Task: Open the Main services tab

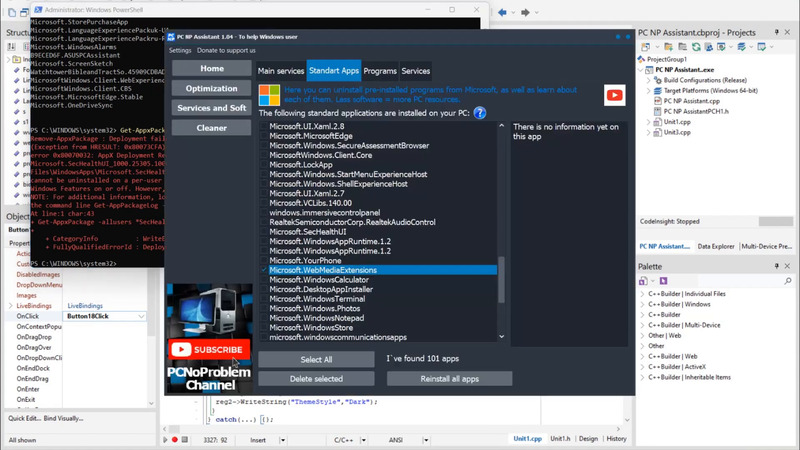Action: coord(281,71)
